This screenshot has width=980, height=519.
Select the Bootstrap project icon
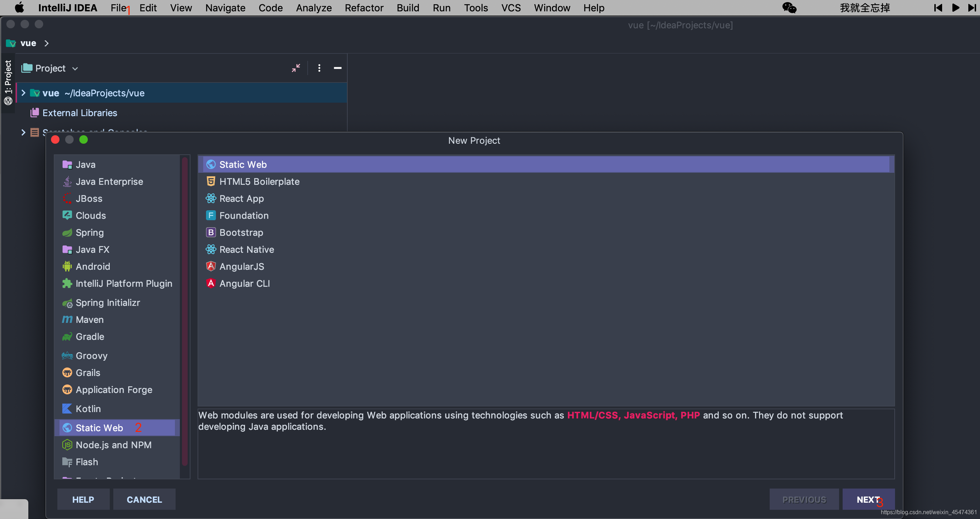pyautogui.click(x=211, y=232)
